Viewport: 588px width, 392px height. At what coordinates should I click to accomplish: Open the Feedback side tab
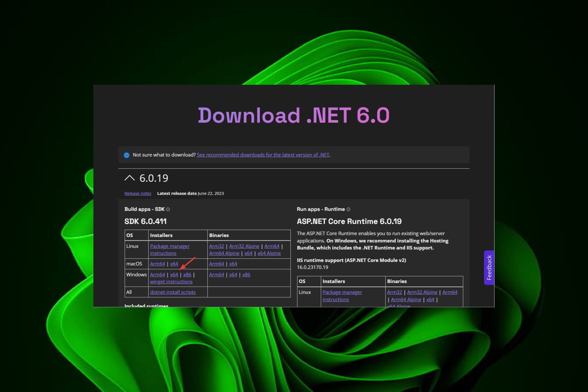(489, 268)
